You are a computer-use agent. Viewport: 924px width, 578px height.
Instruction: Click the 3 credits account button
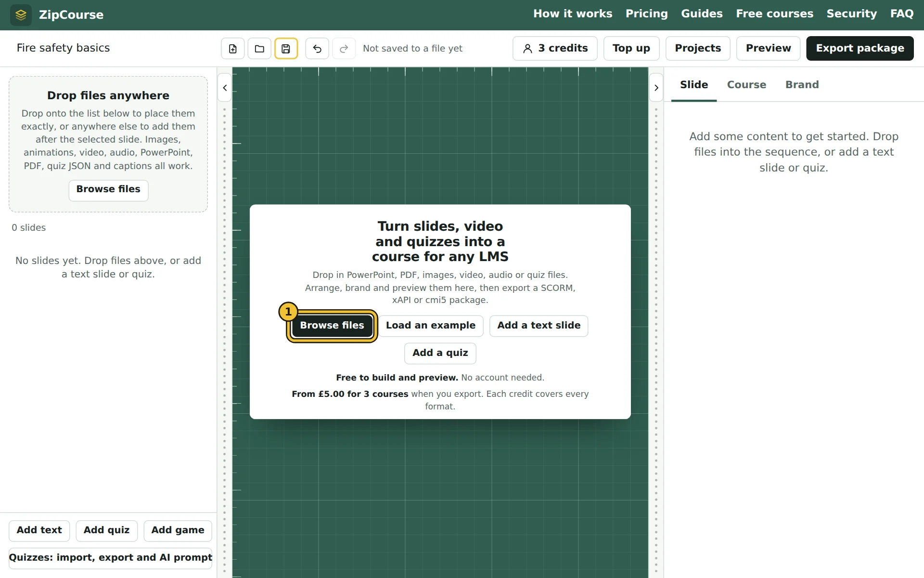(555, 49)
